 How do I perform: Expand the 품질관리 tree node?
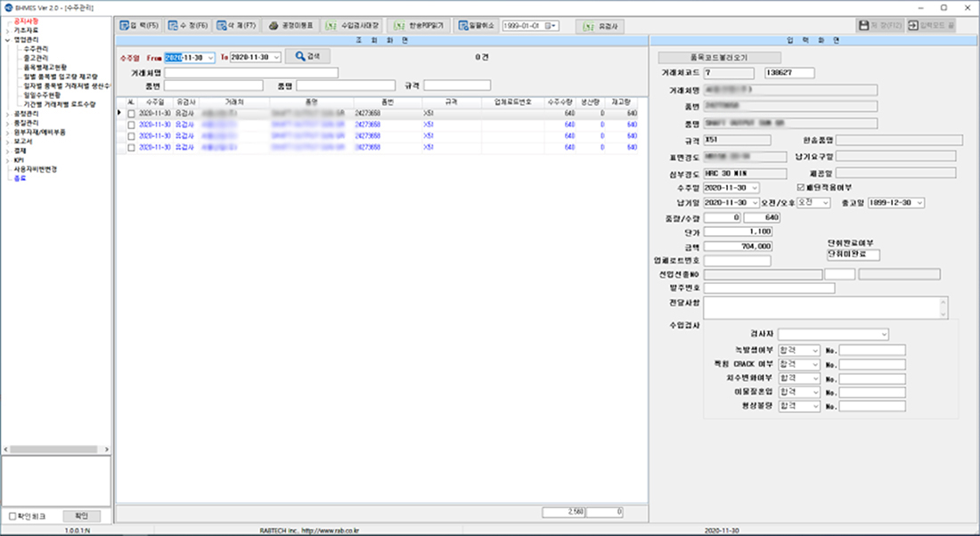[7, 124]
